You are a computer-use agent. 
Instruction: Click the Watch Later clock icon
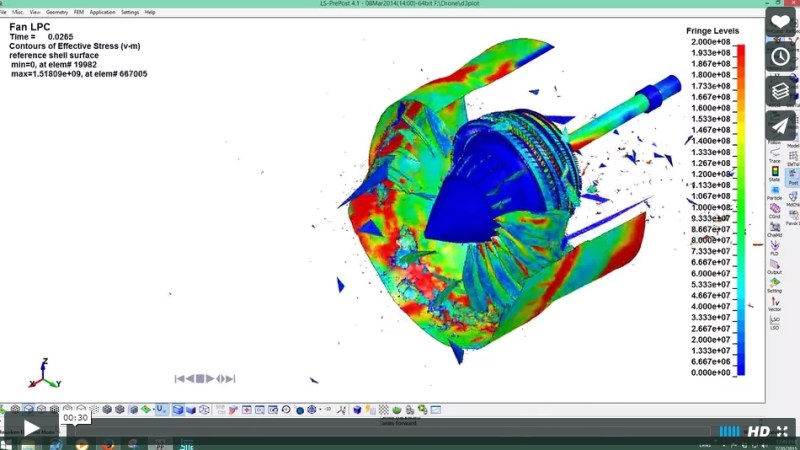tap(781, 56)
